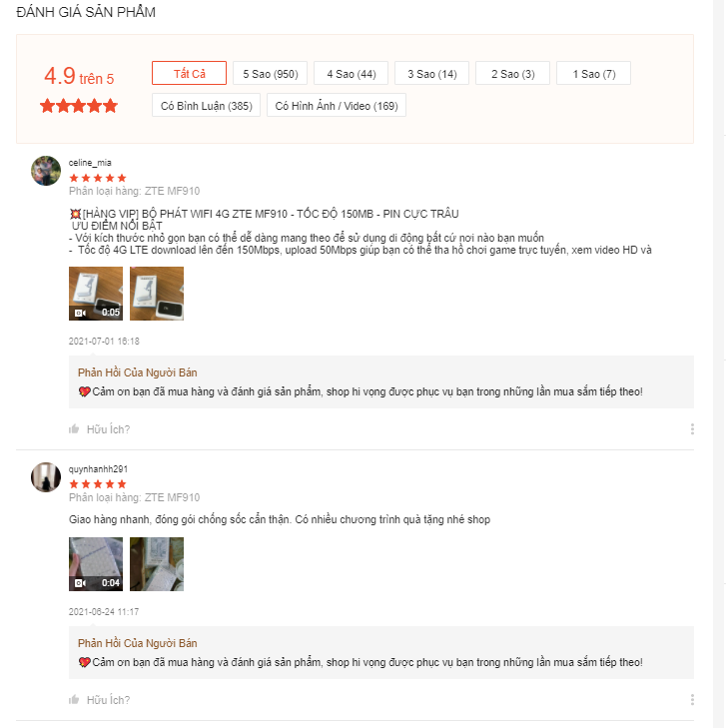Open three-dot menu on quynhanhh291's review
The image size is (726, 728).
[692, 700]
